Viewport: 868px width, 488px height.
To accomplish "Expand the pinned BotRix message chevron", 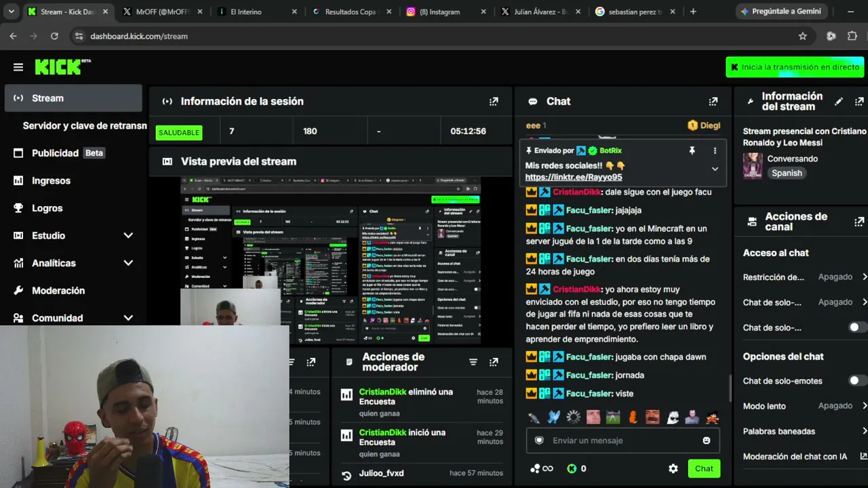I will click(714, 169).
